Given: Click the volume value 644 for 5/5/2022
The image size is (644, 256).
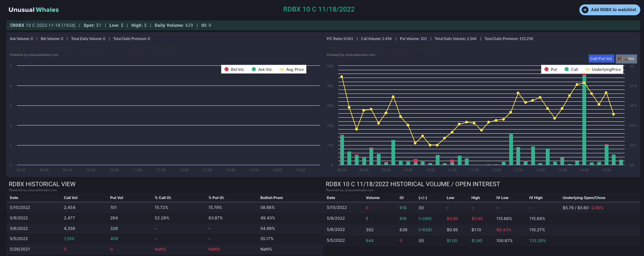Looking at the screenshot, I should [x=370, y=241].
